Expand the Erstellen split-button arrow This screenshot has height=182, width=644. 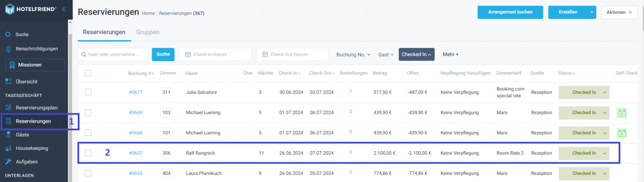point(592,12)
